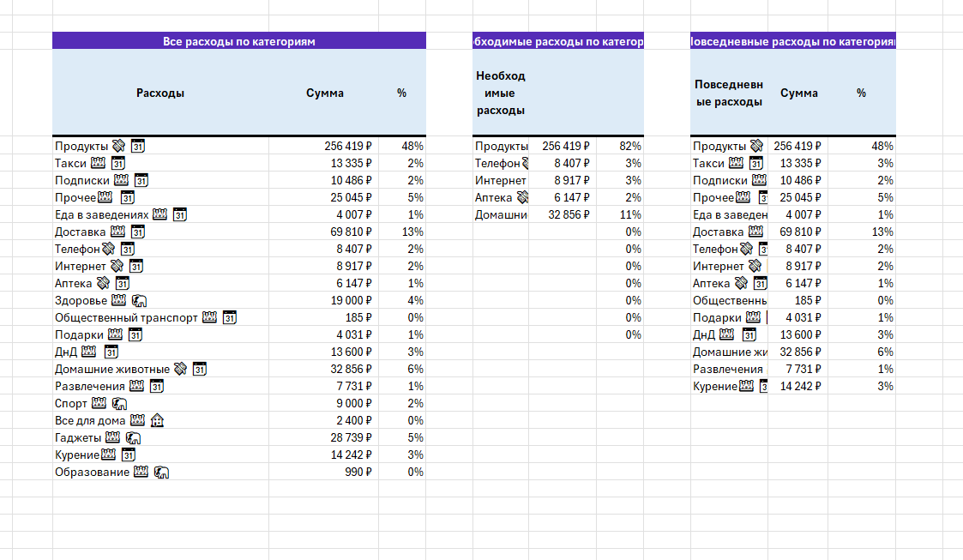The image size is (963, 560).
Task: Click the calendar icon beside "Домашние животные"
Action: pyautogui.click(x=200, y=369)
